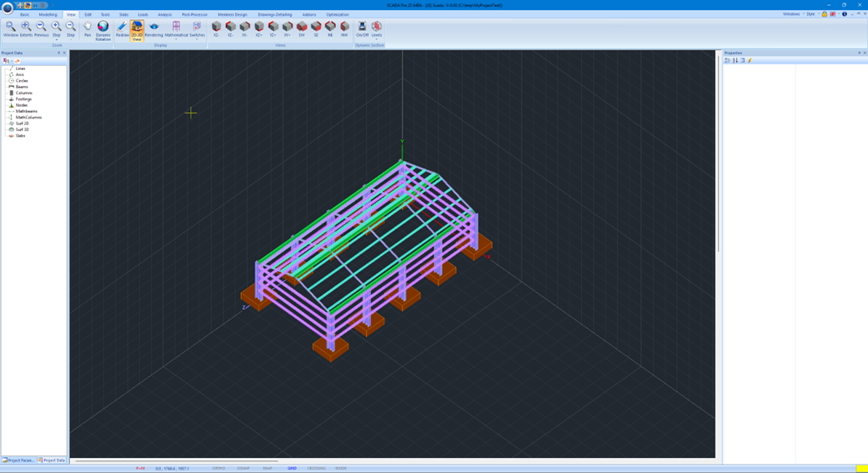Open the Modelling ribbon tab
Image resolution: width=868 pixels, height=473 pixels.
[48, 14]
